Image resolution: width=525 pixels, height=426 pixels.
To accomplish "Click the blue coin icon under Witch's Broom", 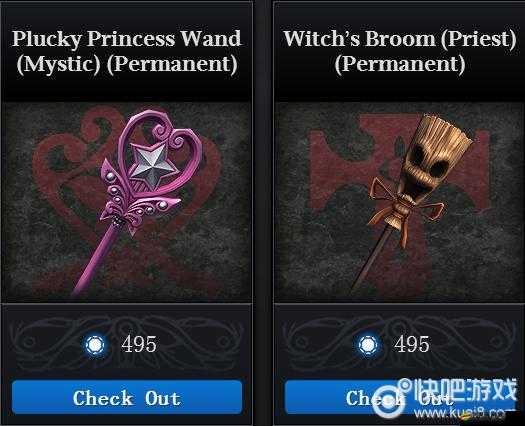I will tap(368, 344).
